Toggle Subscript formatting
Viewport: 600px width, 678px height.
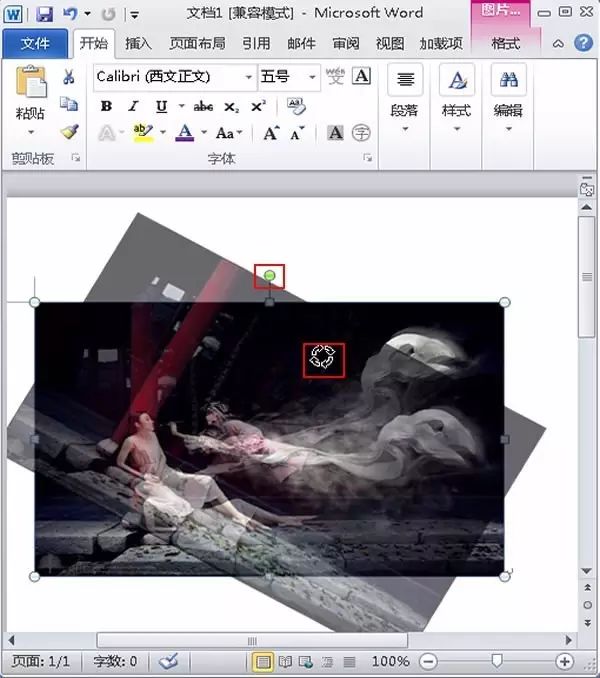pyautogui.click(x=231, y=106)
